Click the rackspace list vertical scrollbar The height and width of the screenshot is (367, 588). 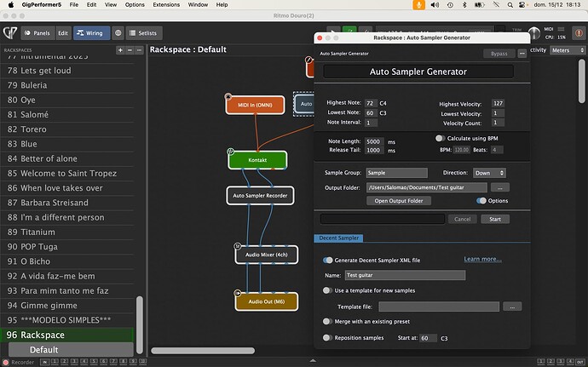point(140,324)
